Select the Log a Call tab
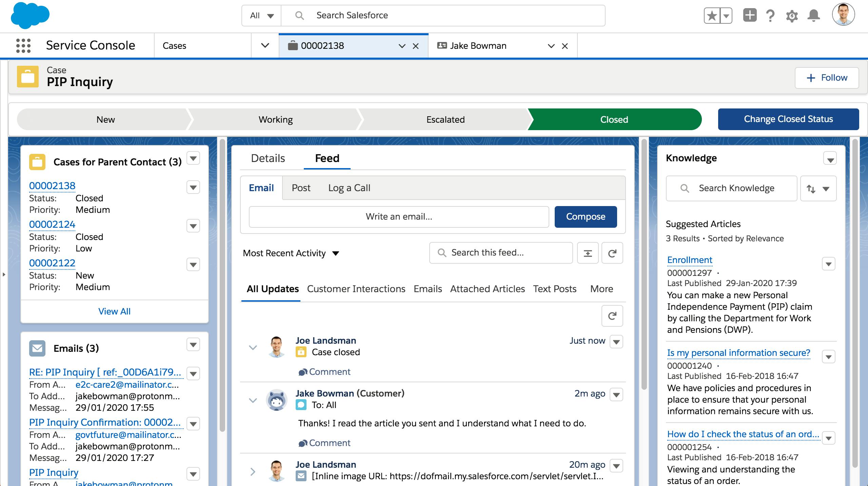This screenshot has width=868, height=486. tap(349, 188)
